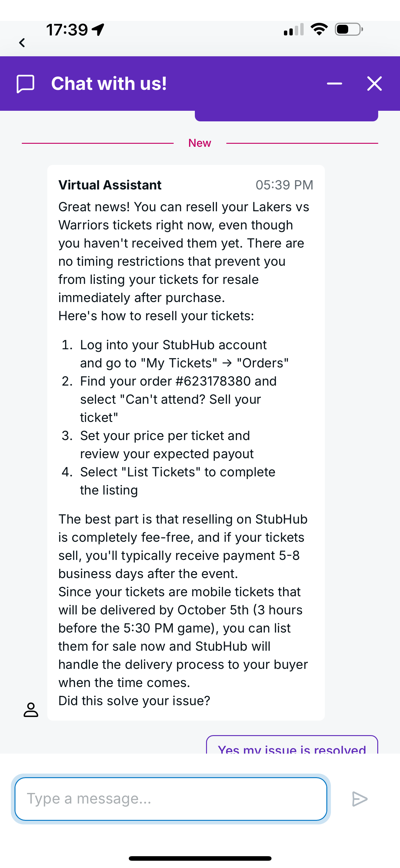This screenshot has height=868, width=400.
Task: Tap the location arrow status icon
Action: 98,30
